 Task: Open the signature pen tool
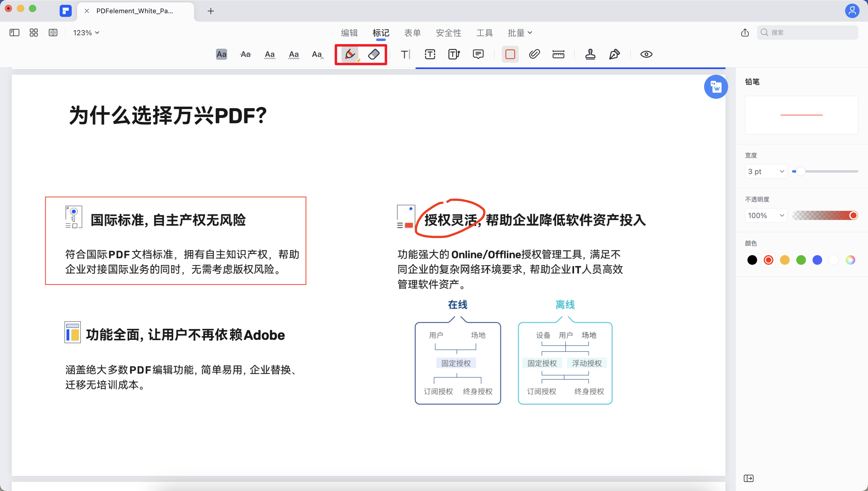(x=614, y=54)
